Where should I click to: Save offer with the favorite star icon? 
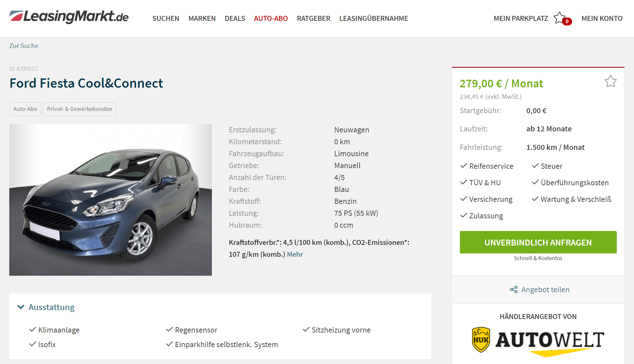pos(610,81)
